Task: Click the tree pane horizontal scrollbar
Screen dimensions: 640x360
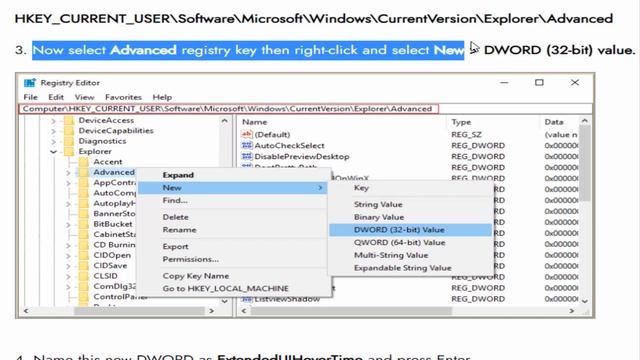Action: click(x=139, y=311)
